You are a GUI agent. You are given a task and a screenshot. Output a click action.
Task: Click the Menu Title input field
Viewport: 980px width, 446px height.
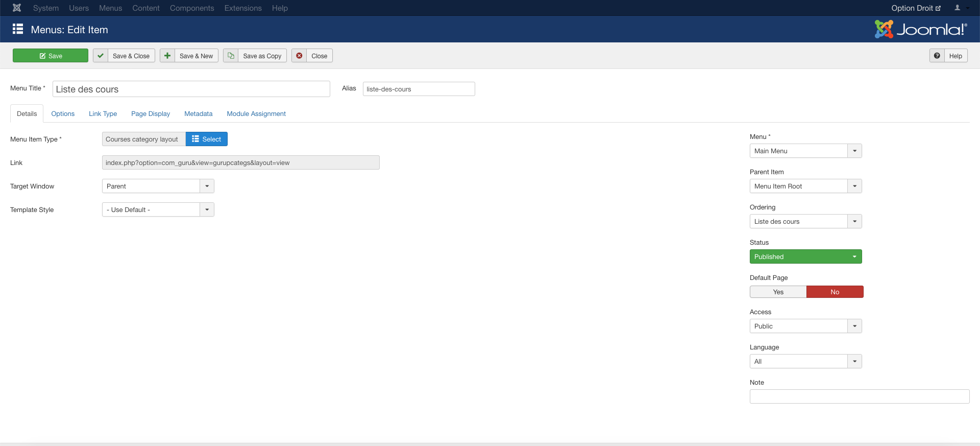[191, 89]
